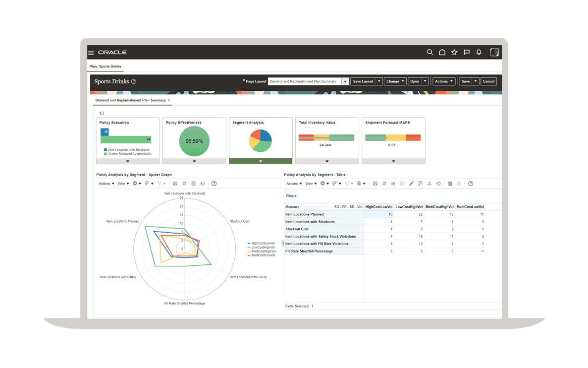Go to the home page icon

tap(442, 52)
